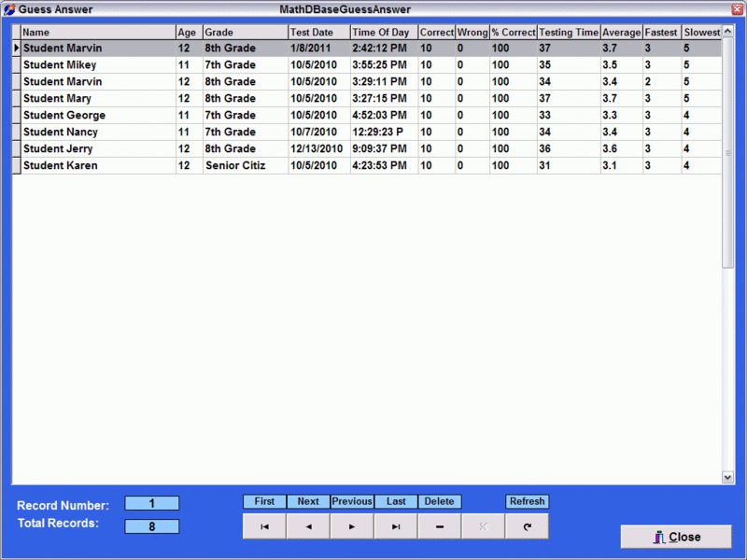Click the circular arrow refresh navigator icon
Image resolution: width=747 pixels, height=560 pixels.
528,526
